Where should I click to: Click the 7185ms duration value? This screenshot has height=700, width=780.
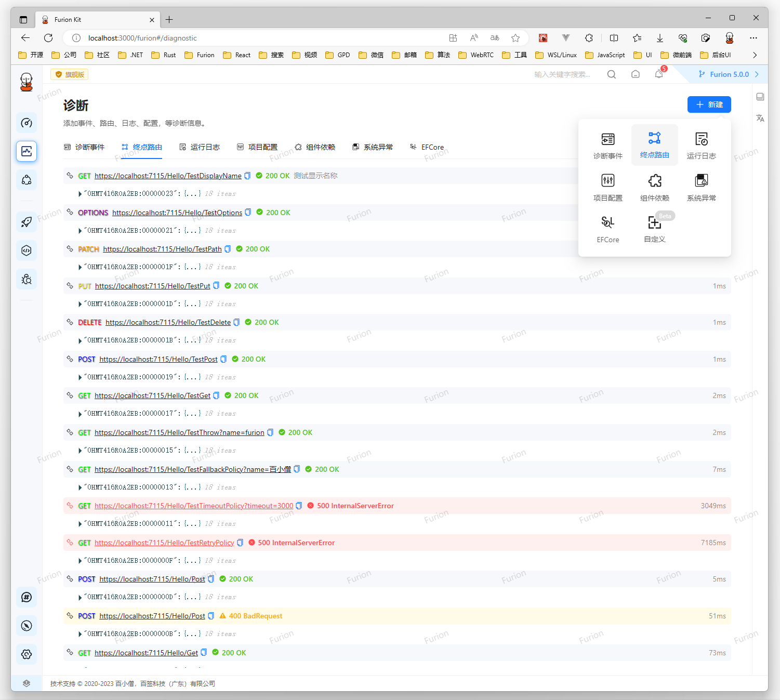coord(713,543)
